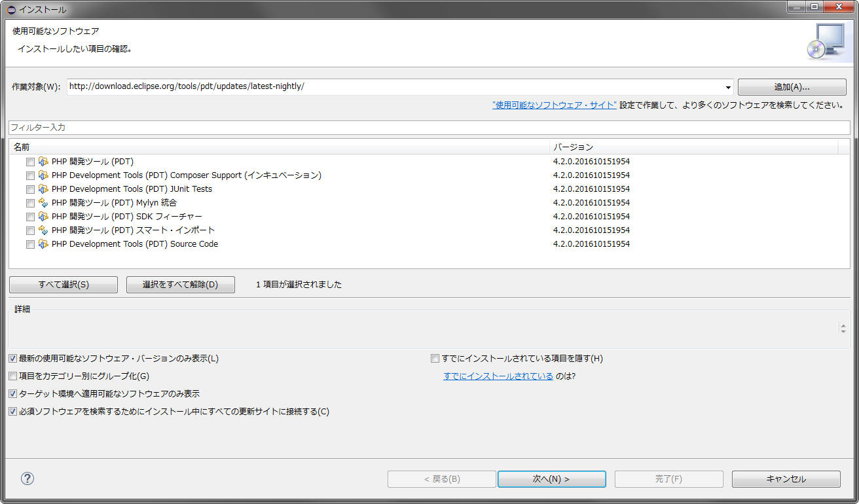Click the Mylyn 統合 feature icon
This screenshot has width=859, height=504.
pos(44,203)
